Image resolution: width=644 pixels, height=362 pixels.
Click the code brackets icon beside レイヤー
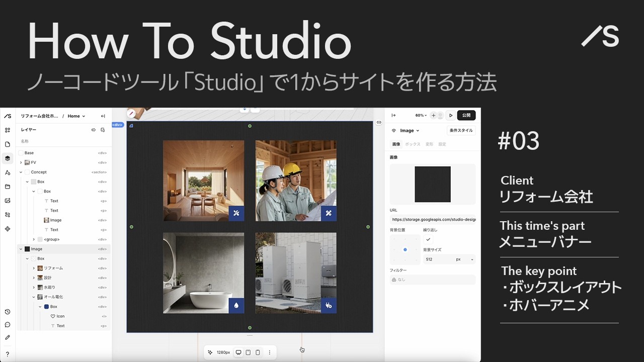coord(93,130)
